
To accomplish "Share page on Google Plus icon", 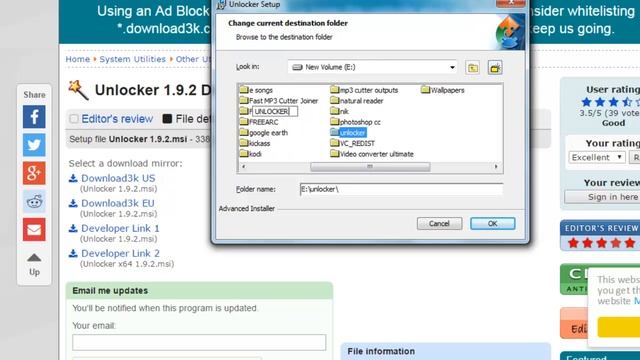I will click(x=34, y=173).
